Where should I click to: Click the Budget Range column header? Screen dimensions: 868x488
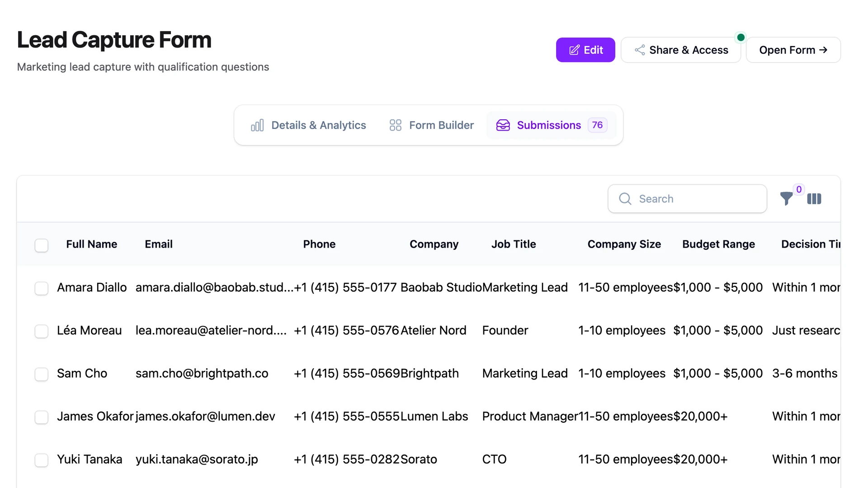click(x=718, y=244)
